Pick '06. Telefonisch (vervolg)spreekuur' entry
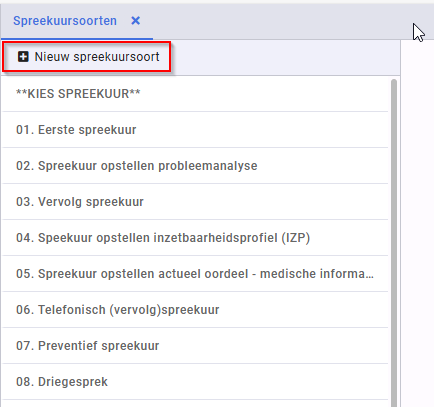The image size is (434, 407). pyautogui.click(x=195, y=310)
